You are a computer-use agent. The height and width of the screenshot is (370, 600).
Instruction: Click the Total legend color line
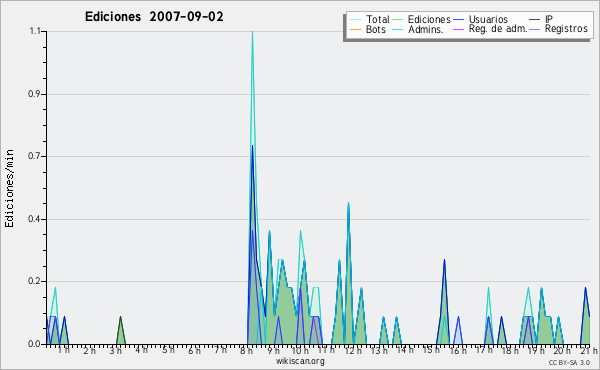(355, 20)
